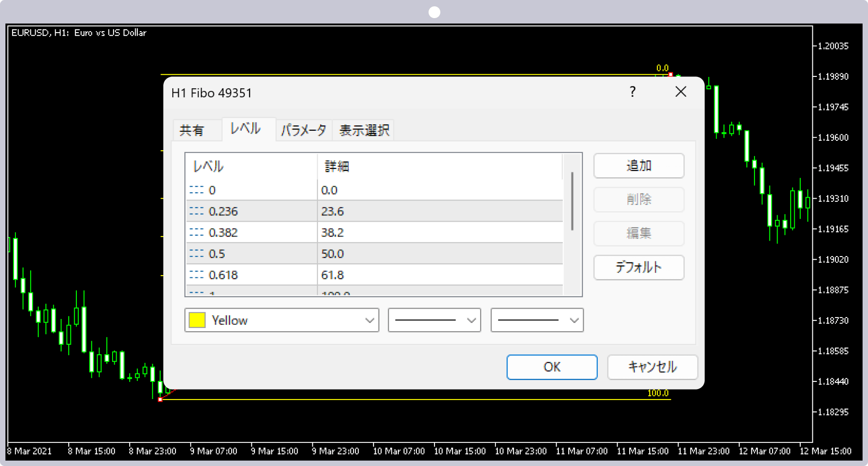868x466 pixels.
Task: Click the 詳細 column header
Action: [440, 166]
